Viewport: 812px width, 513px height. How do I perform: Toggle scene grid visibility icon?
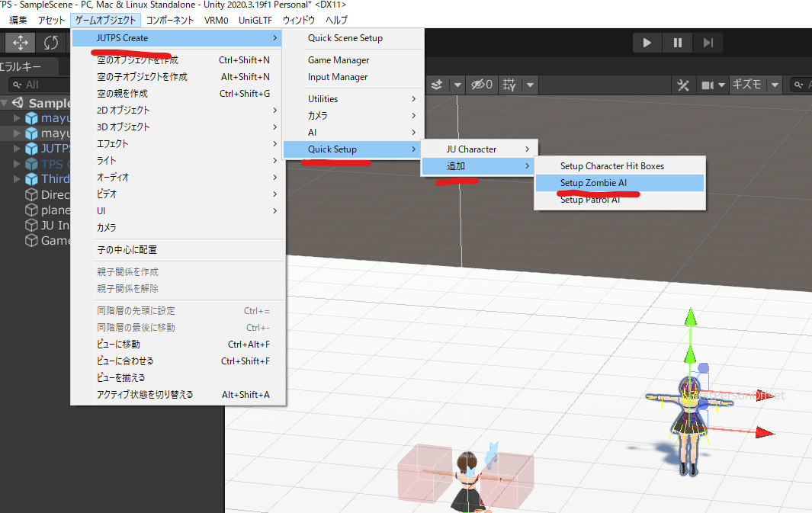pyautogui.click(x=509, y=85)
